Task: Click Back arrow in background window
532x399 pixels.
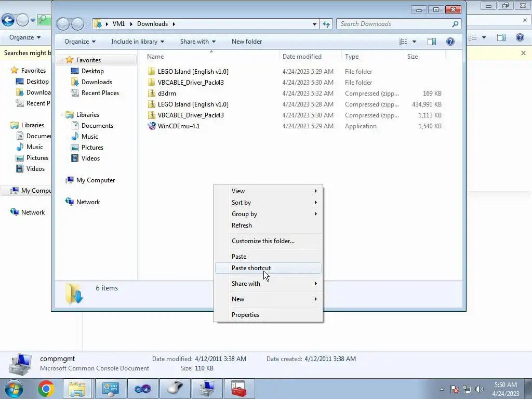Action: click(x=8, y=20)
